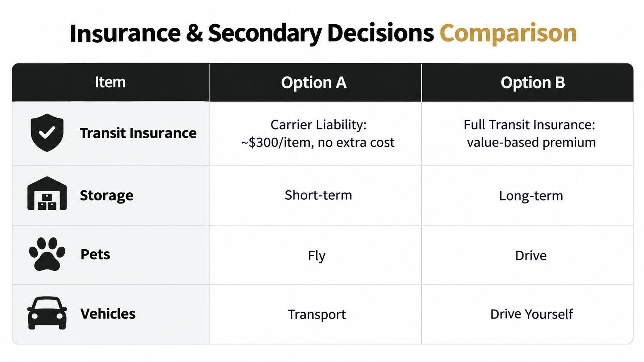Select the Carrier Liability option cell
The height and width of the screenshot is (362, 644).
315,134
